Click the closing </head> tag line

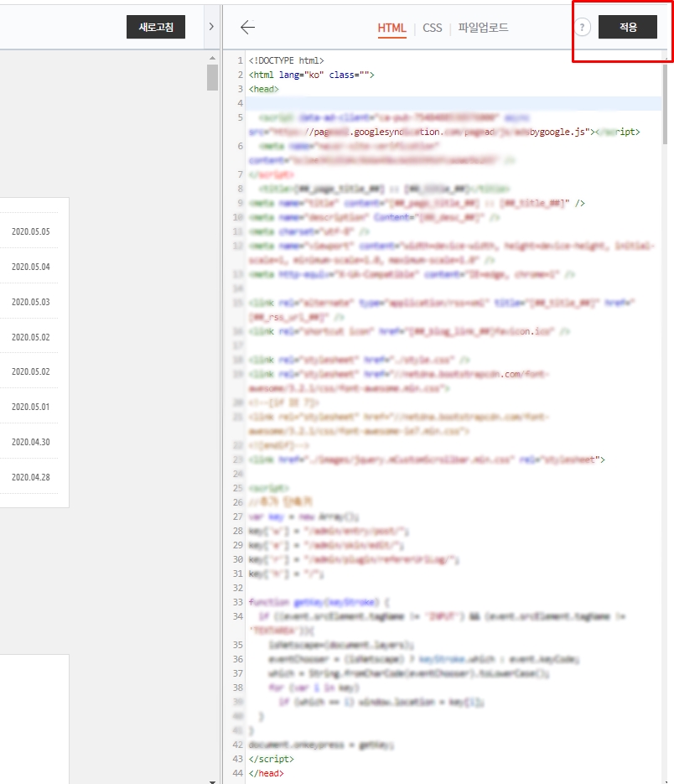tap(267, 773)
